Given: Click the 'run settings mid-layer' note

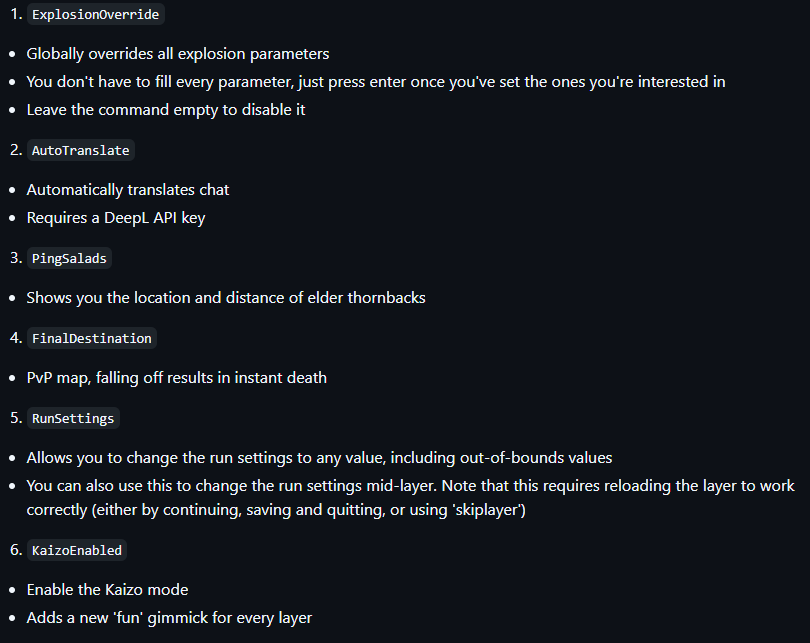Looking at the screenshot, I should pyautogui.click(x=410, y=497).
